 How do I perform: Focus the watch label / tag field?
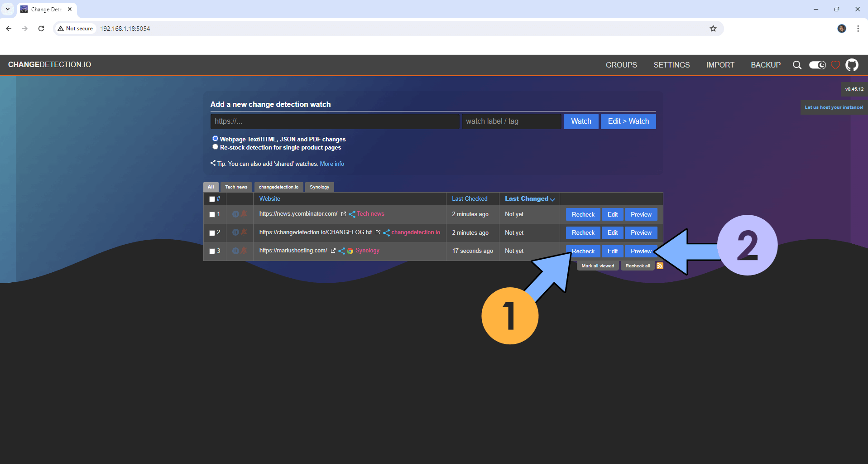tap(511, 121)
